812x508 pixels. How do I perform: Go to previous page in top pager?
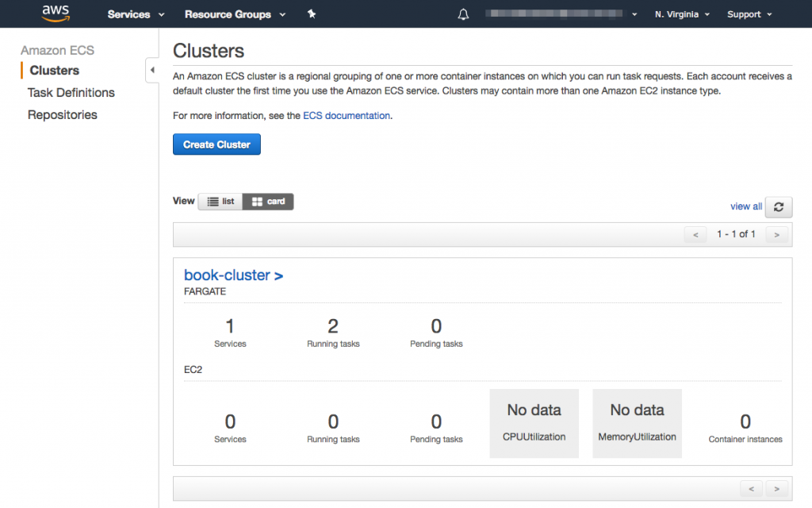click(x=695, y=235)
